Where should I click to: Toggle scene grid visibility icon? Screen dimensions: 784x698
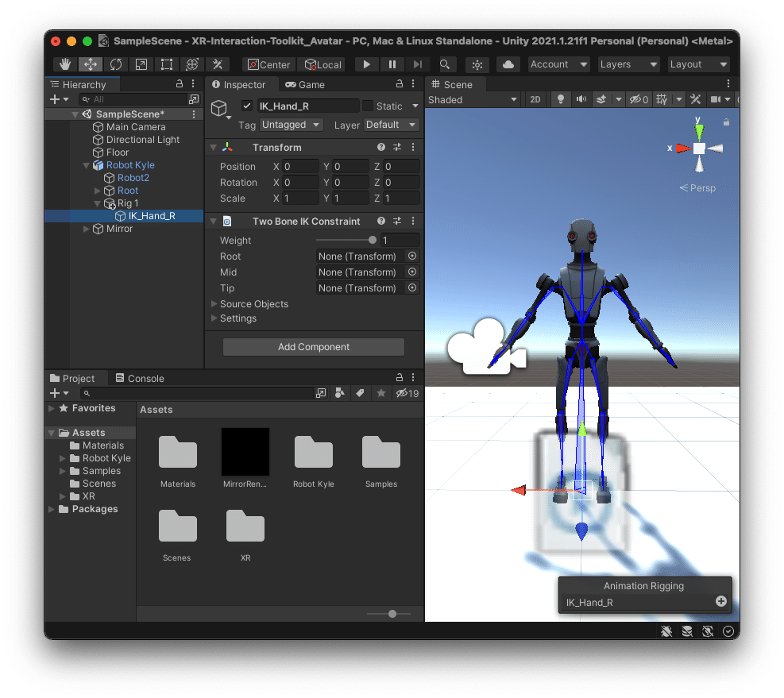662,99
